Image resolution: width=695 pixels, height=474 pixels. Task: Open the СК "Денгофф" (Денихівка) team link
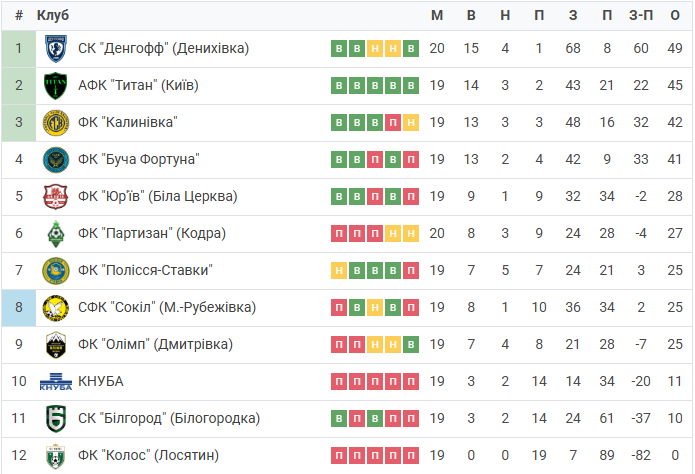(x=164, y=48)
